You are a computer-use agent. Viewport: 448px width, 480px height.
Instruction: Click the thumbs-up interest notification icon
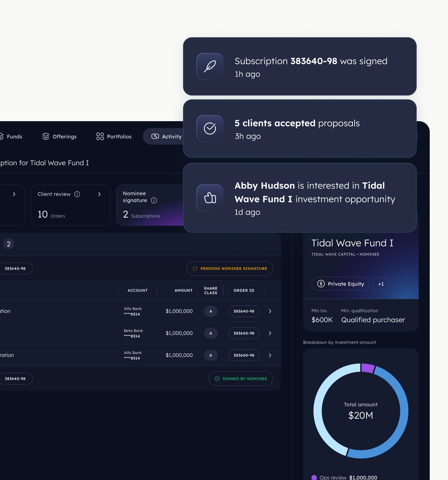[x=210, y=198]
